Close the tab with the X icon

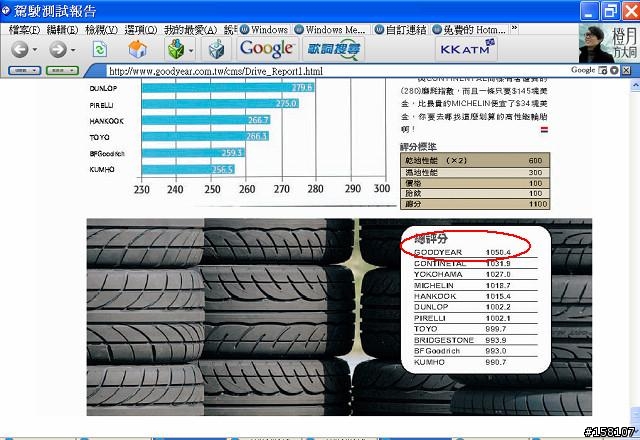click(x=627, y=70)
